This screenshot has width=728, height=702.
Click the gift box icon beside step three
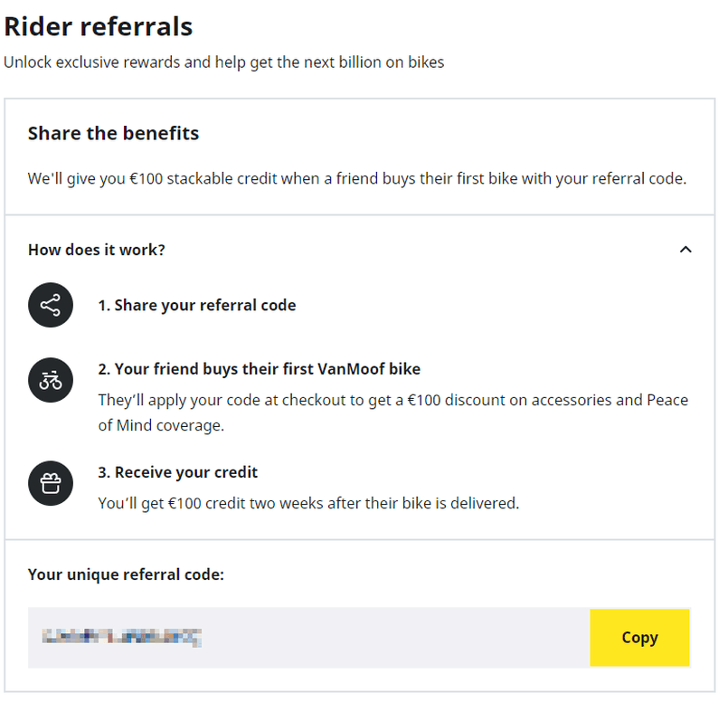coord(51,483)
